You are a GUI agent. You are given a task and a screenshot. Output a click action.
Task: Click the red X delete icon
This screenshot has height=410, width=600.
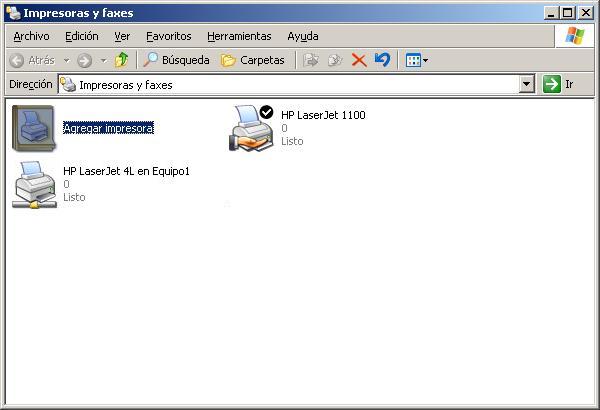[x=359, y=60]
